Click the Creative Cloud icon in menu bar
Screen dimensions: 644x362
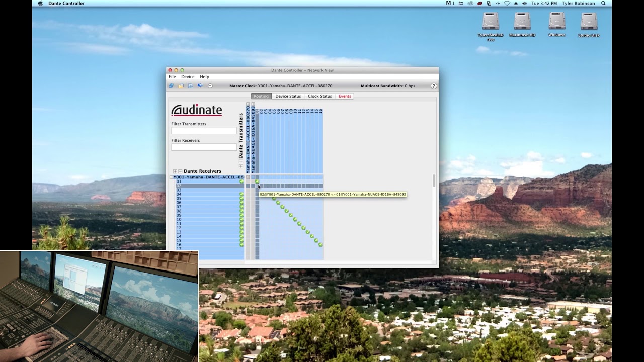470,3
